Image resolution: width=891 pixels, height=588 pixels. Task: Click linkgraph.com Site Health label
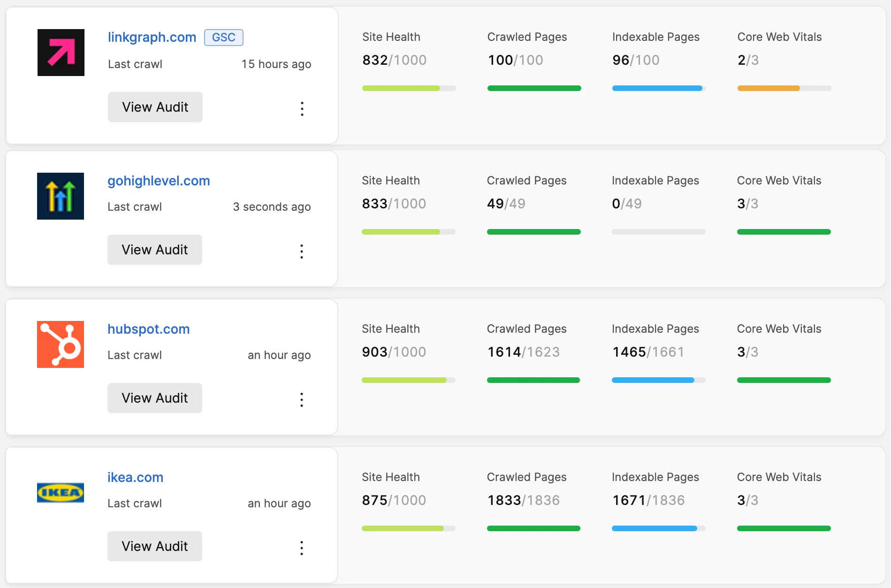click(x=391, y=37)
